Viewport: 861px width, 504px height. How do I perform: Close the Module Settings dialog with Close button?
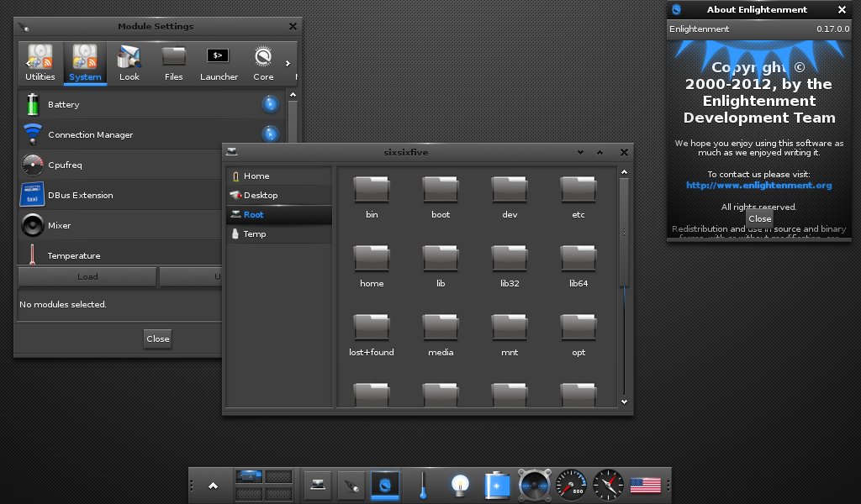click(157, 339)
